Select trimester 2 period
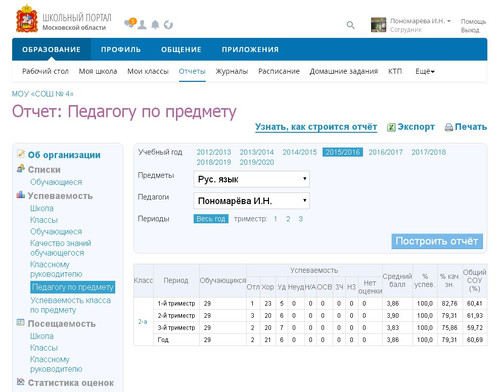 click(x=288, y=219)
